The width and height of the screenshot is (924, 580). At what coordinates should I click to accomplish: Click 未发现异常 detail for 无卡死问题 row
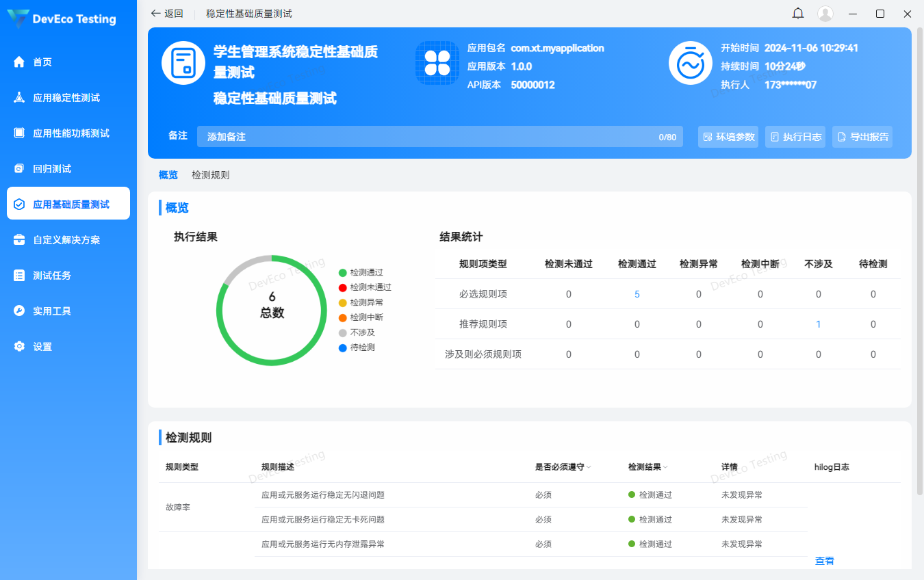click(x=742, y=520)
